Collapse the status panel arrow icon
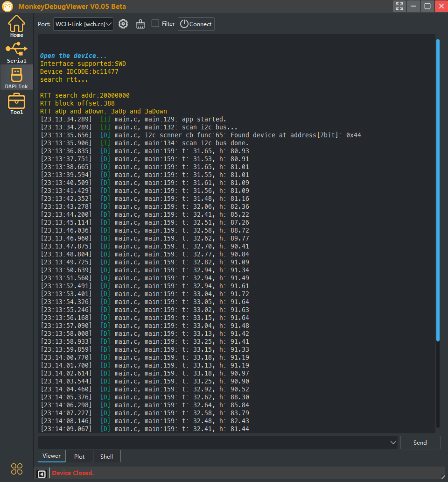 coord(42,474)
